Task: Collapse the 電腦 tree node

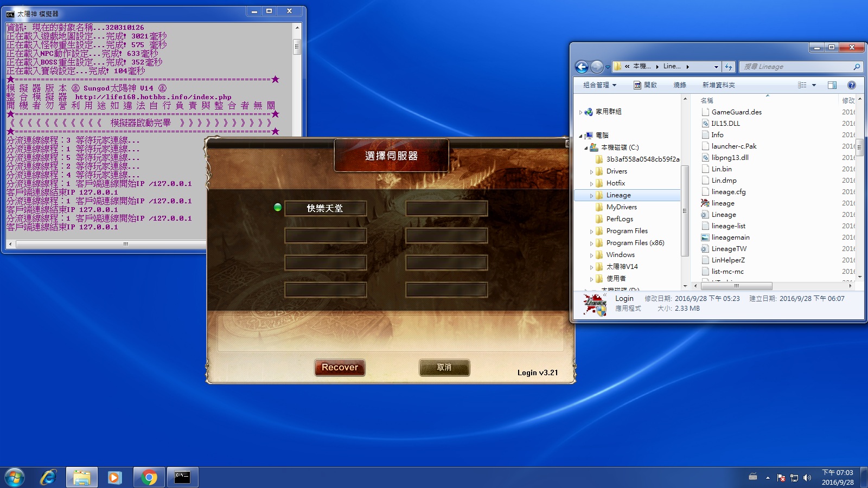Action: click(580, 136)
